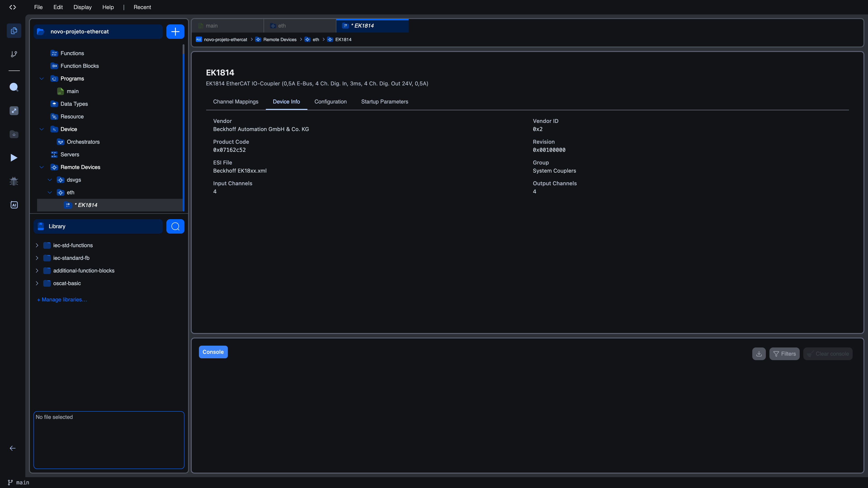The width and height of the screenshot is (868, 488).
Task: Click the run play button icon
Action: (x=14, y=158)
